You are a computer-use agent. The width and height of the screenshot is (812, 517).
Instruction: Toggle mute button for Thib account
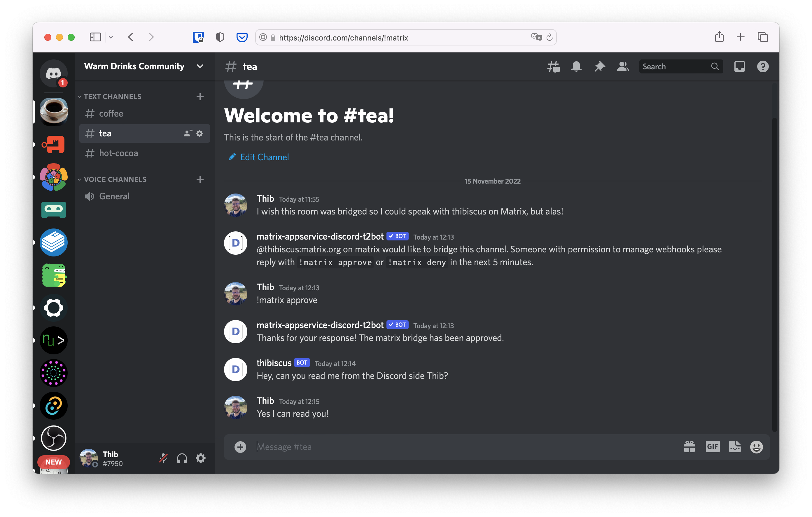163,458
